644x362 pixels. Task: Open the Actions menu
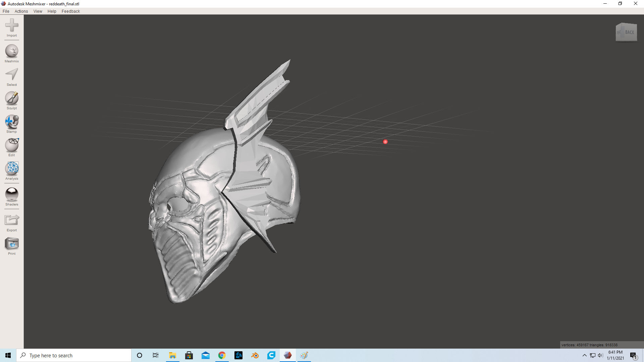tap(21, 11)
